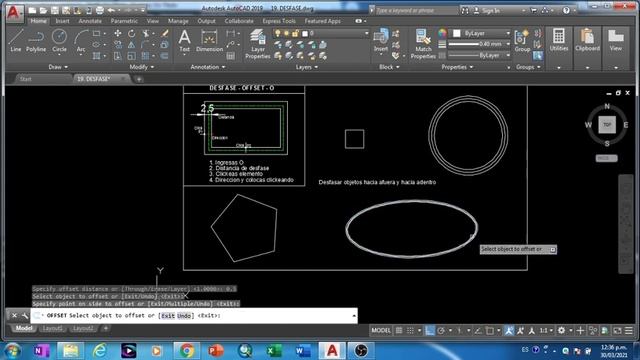Image resolution: width=640 pixels, height=360 pixels.
Task: Open Layer Properties manager
Action: coord(258,44)
